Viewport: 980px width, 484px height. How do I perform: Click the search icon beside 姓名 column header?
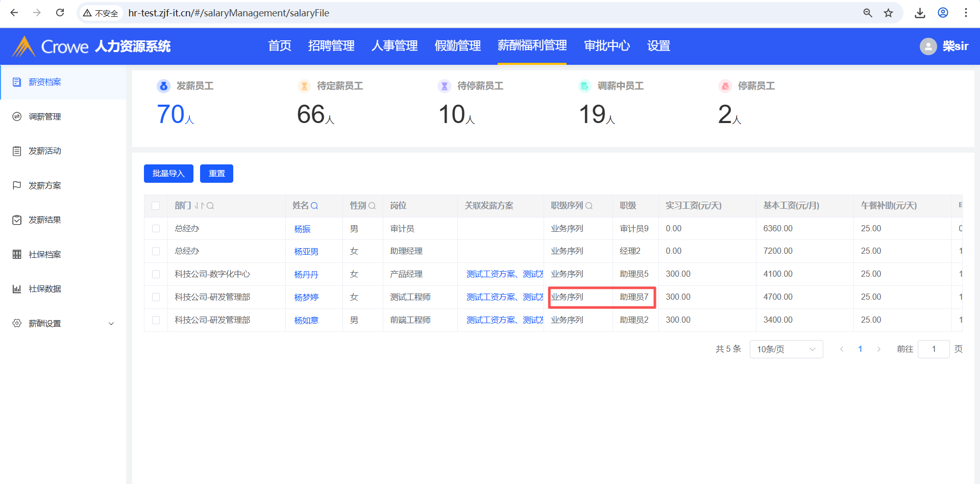point(314,206)
